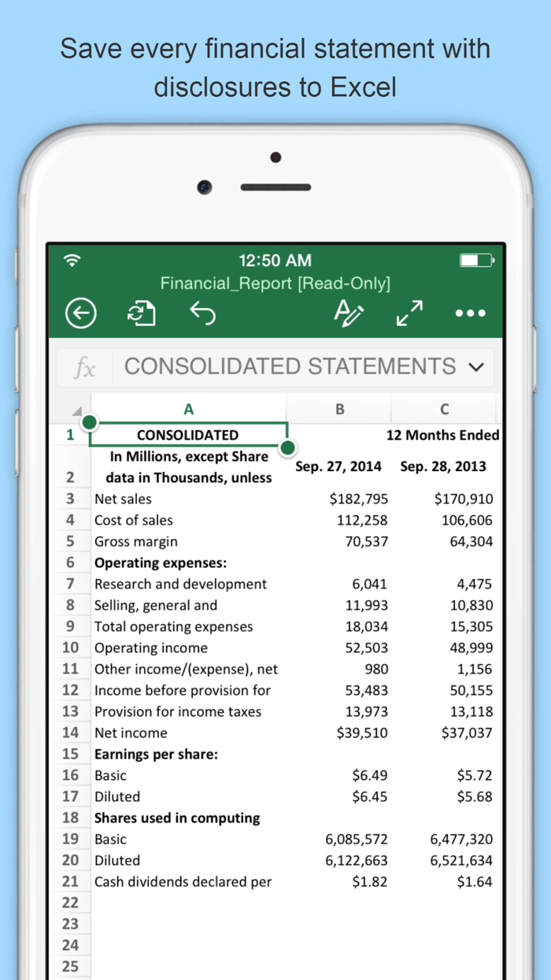551x980 pixels.
Task: Select the 53,483 cell
Action: coord(366,690)
